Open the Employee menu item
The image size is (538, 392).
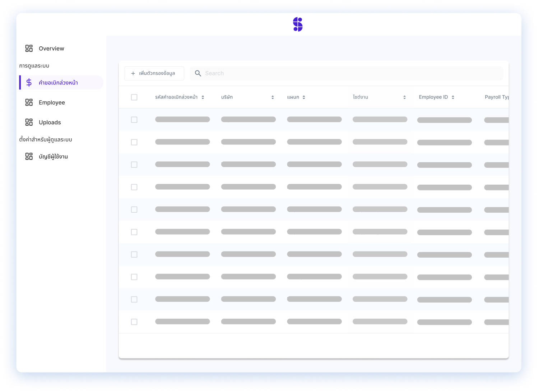52,102
